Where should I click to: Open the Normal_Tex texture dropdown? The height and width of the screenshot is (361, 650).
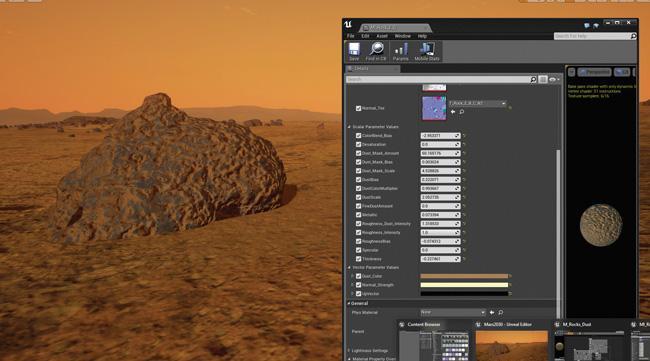(x=477, y=103)
